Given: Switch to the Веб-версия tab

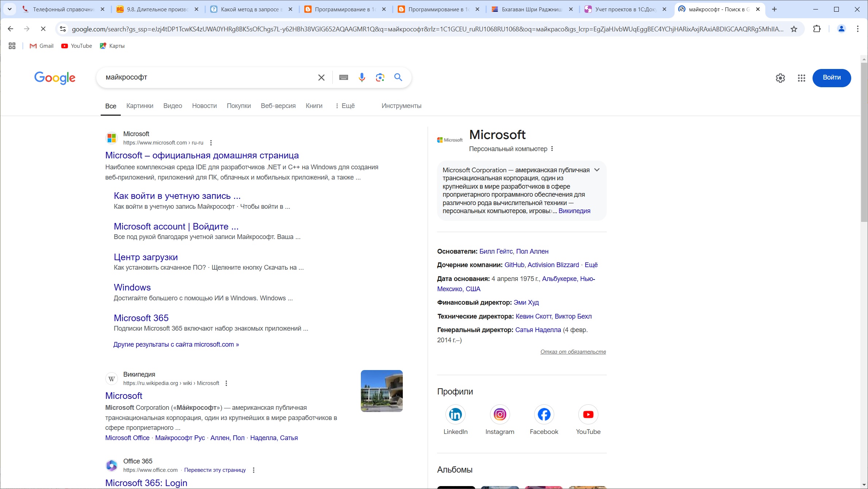Looking at the screenshot, I should (x=278, y=106).
